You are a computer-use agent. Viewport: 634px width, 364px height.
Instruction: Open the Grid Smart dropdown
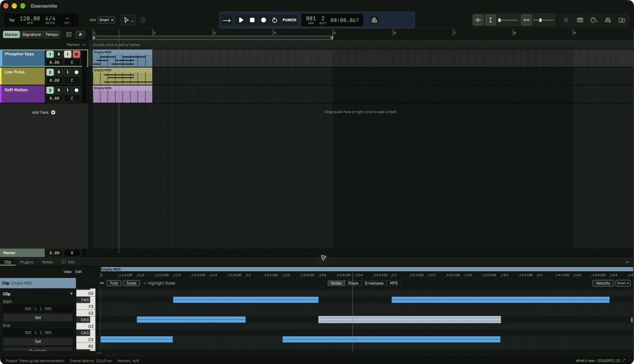tap(106, 20)
